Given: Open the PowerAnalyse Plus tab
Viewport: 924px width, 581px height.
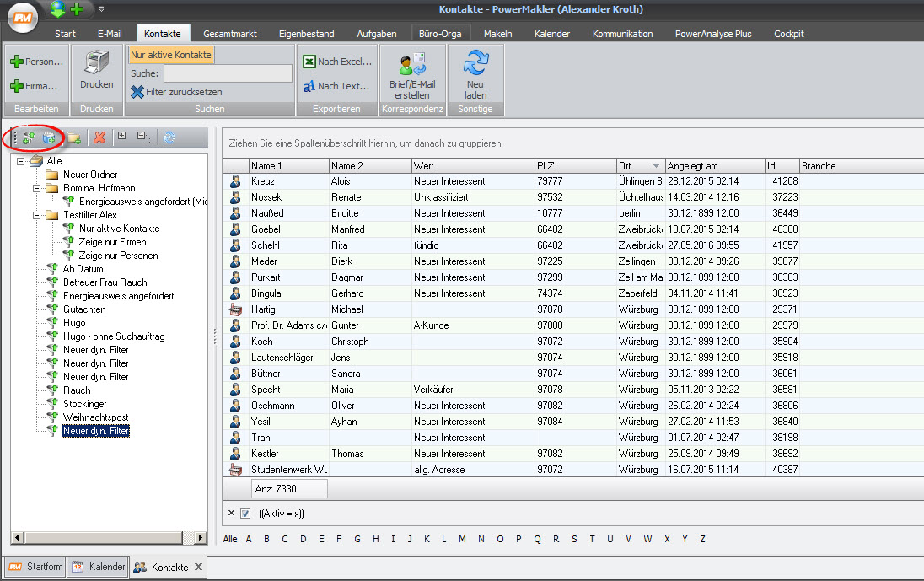Looking at the screenshot, I should pyautogui.click(x=713, y=34).
